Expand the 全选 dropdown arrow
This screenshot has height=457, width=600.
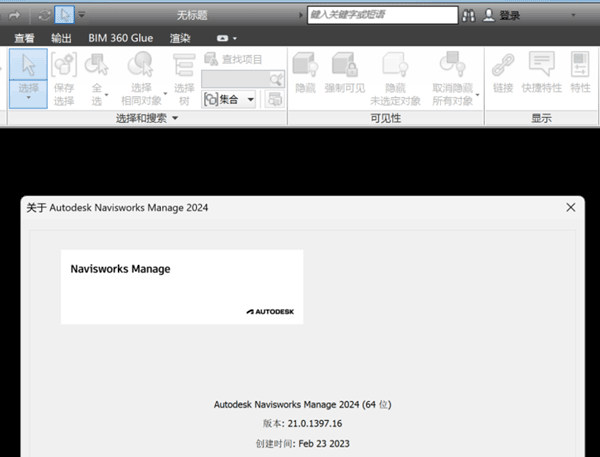pyautogui.click(x=106, y=95)
